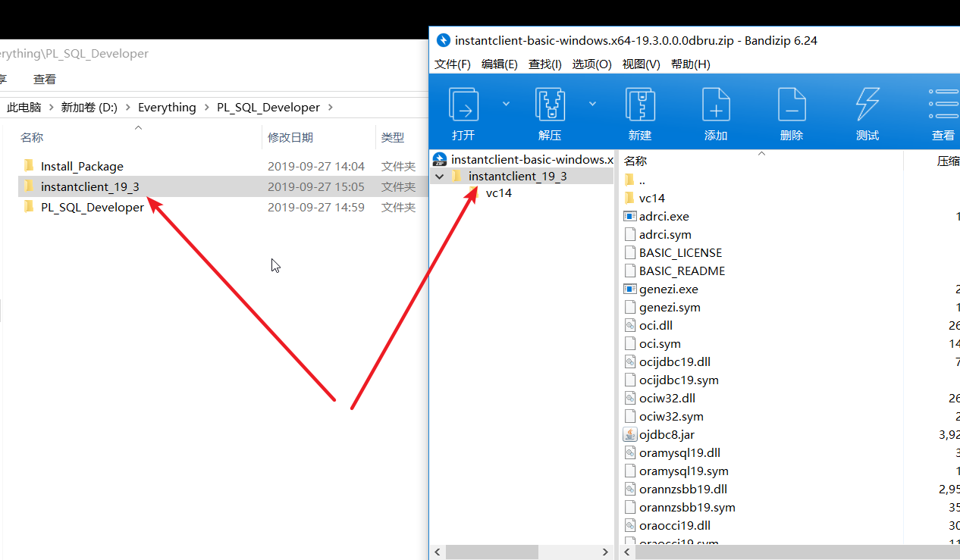This screenshot has height=560, width=960.
Task: Open the dropdown arrow next to 打开
Action: click(506, 104)
